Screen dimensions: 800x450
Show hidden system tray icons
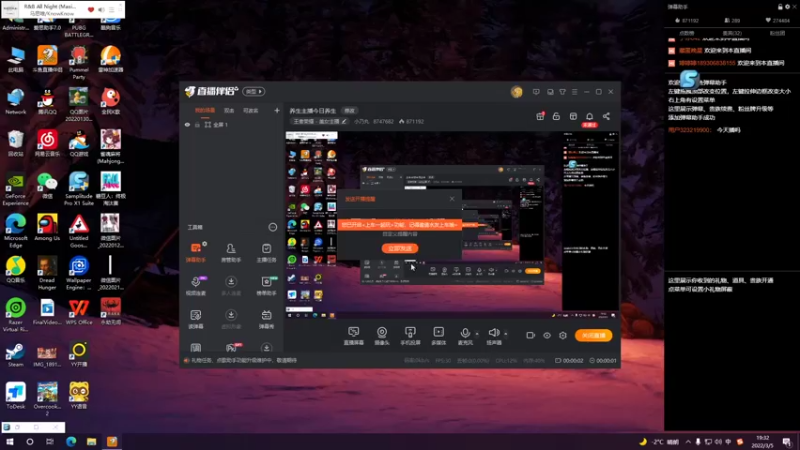pyautogui.click(x=688, y=442)
